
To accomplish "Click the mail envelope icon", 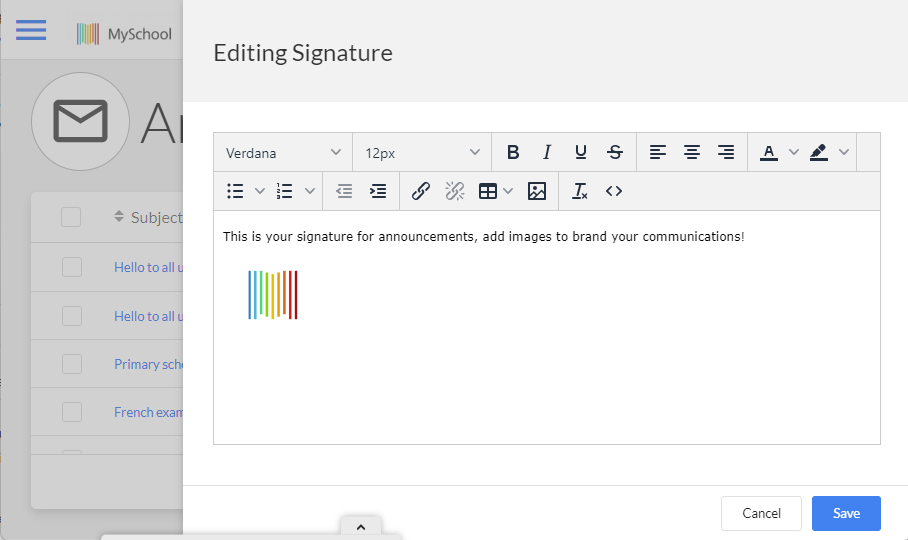I will (x=80, y=121).
